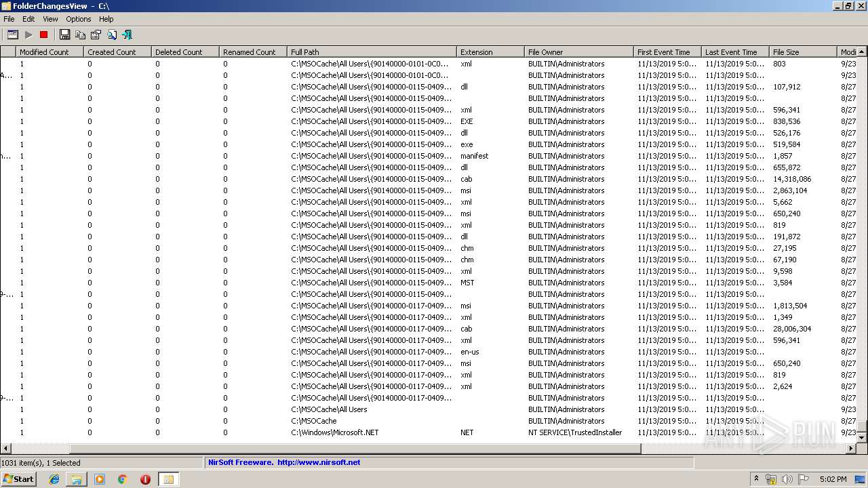Sort by the File Size column header
The width and height of the screenshot is (868, 488).
click(x=803, y=52)
